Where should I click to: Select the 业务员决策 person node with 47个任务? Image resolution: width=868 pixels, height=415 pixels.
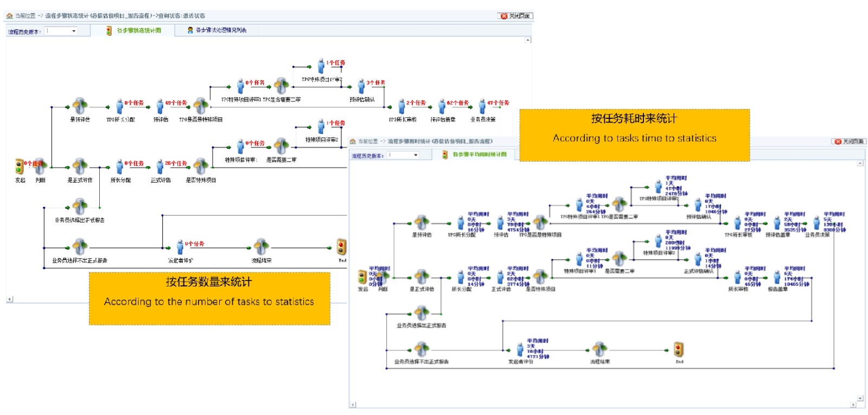tap(482, 106)
